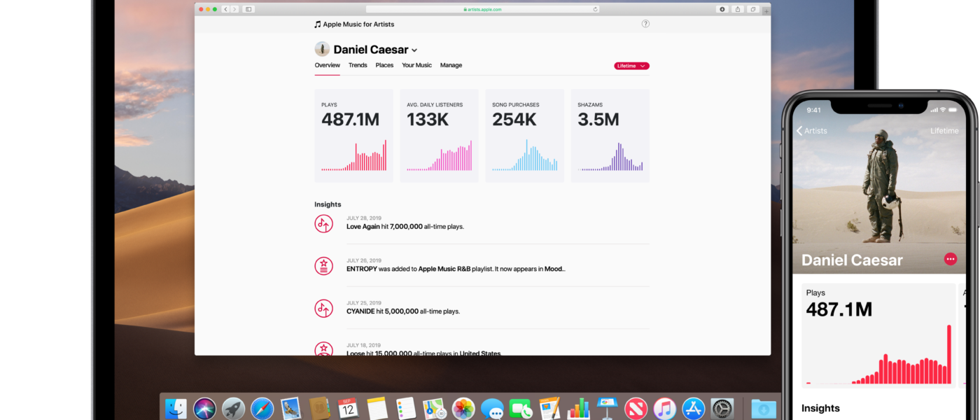980x420 pixels.
Task: Select the Shazams 3.5M stats card
Action: [610, 135]
